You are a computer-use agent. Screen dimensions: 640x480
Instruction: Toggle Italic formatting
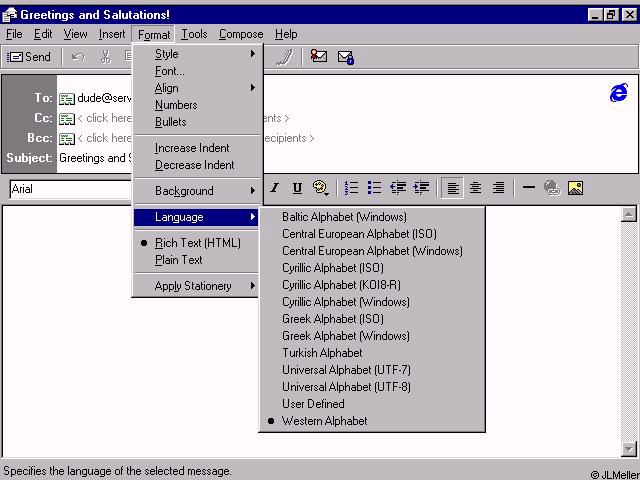point(275,188)
